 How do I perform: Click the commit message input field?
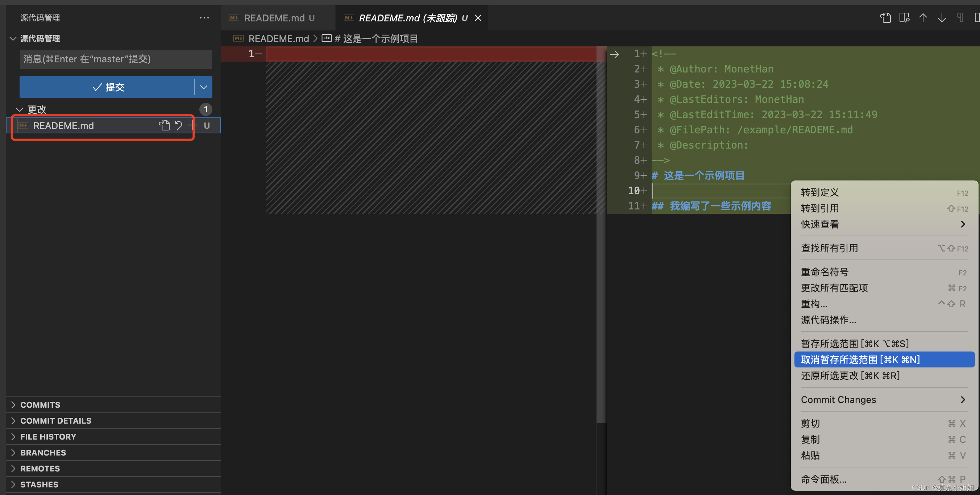click(116, 59)
